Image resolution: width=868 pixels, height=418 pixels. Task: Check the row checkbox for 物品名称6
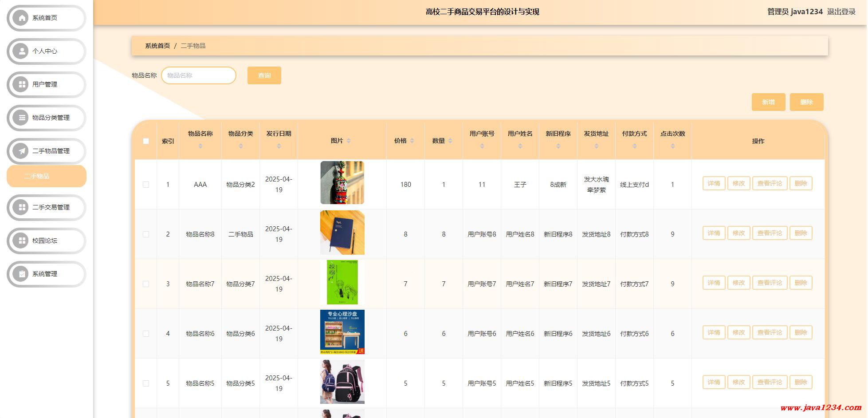146,334
